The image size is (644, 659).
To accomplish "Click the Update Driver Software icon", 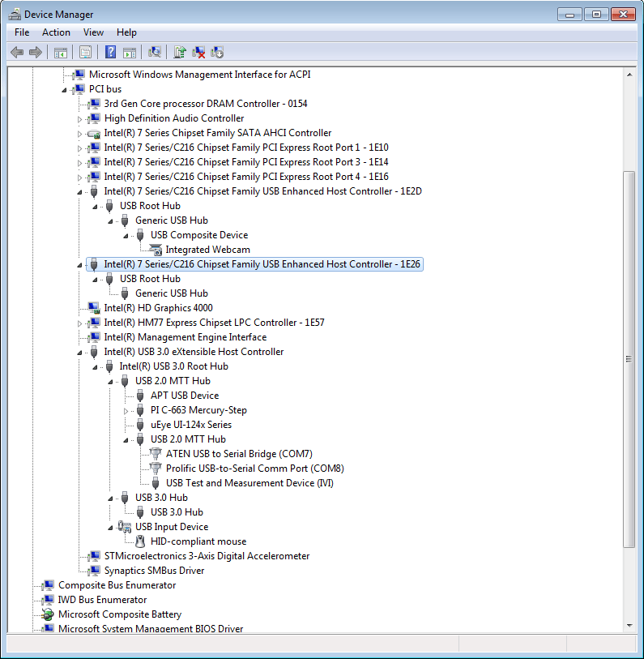I will click(180, 52).
